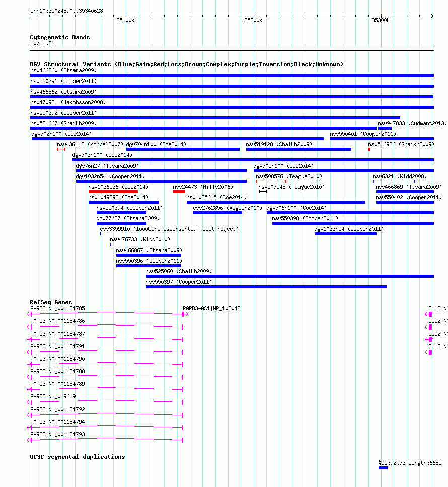Viewport: 448px width, 487px height.
Task: Click the 35100k ruler position label
Action: (125, 20)
